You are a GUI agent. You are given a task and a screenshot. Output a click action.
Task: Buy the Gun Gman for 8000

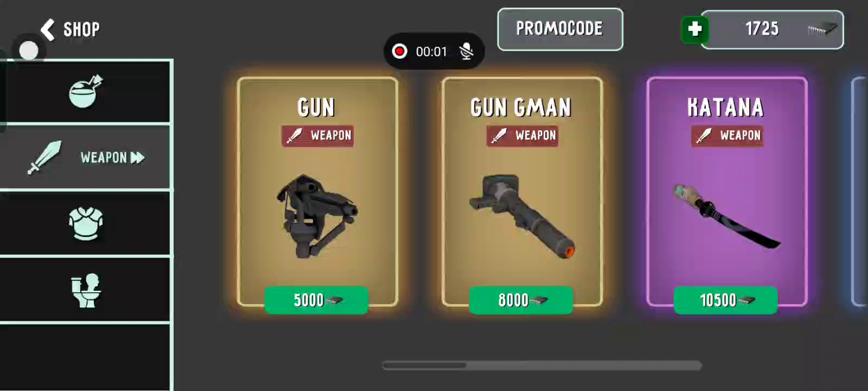coord(521,300)
